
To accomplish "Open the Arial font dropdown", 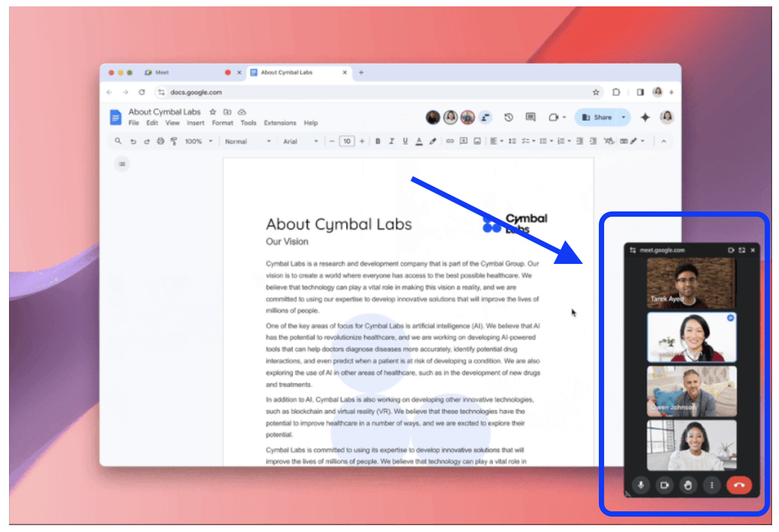I will click(x=300, y=141).
